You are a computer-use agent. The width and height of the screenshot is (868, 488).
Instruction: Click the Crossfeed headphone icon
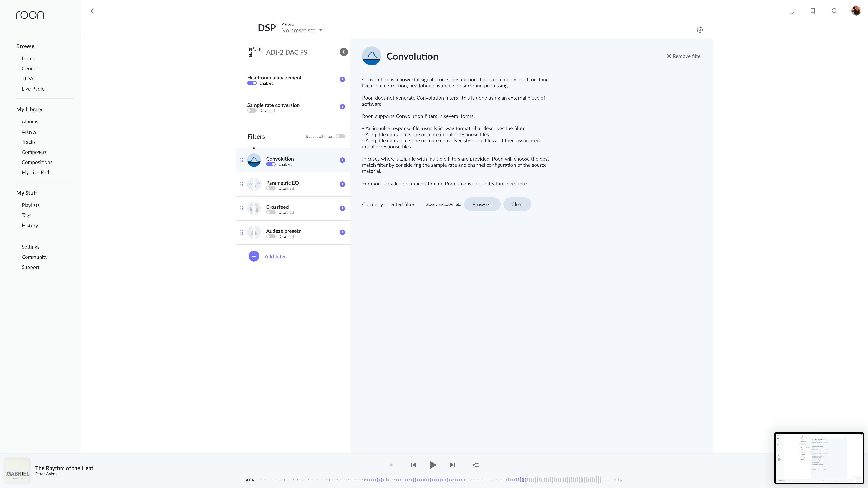pos(254,208)
